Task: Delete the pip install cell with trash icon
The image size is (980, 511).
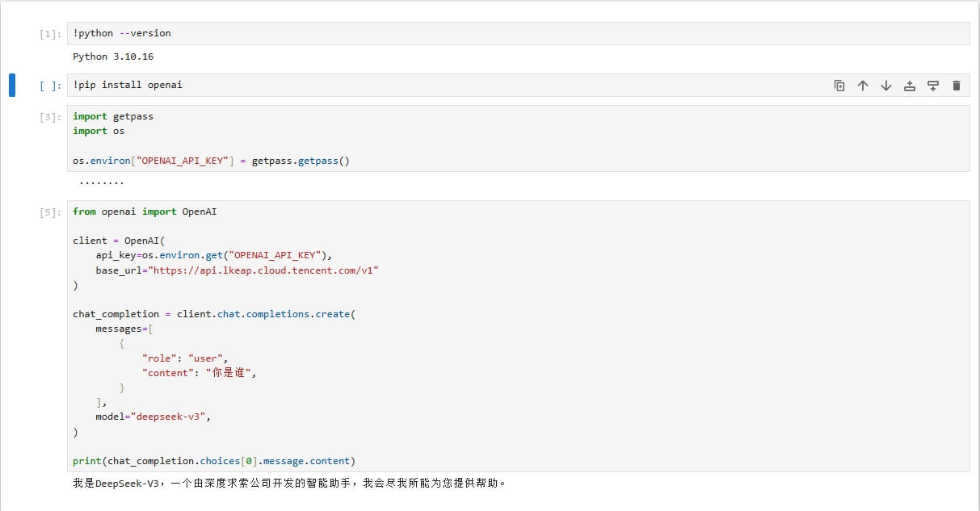Action: [957, 85]
